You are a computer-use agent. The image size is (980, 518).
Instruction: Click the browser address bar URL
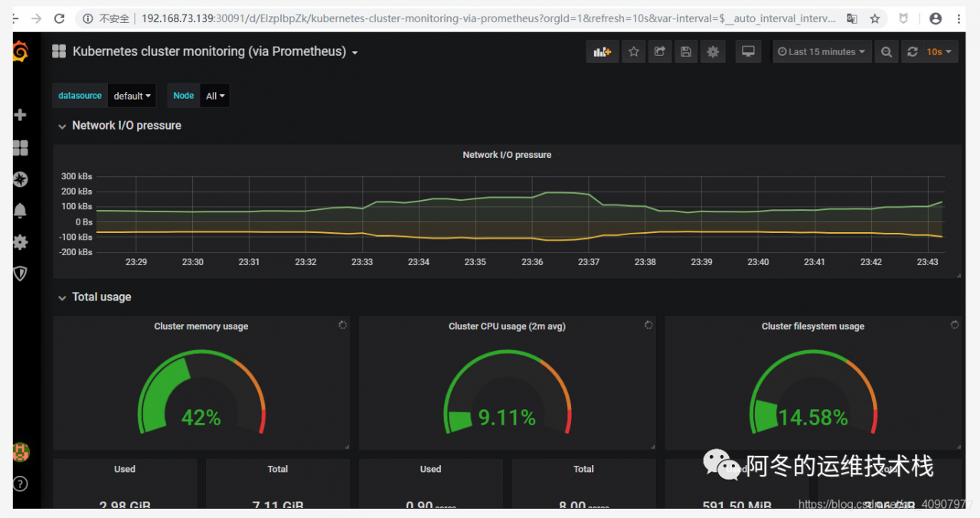[488, 18]
